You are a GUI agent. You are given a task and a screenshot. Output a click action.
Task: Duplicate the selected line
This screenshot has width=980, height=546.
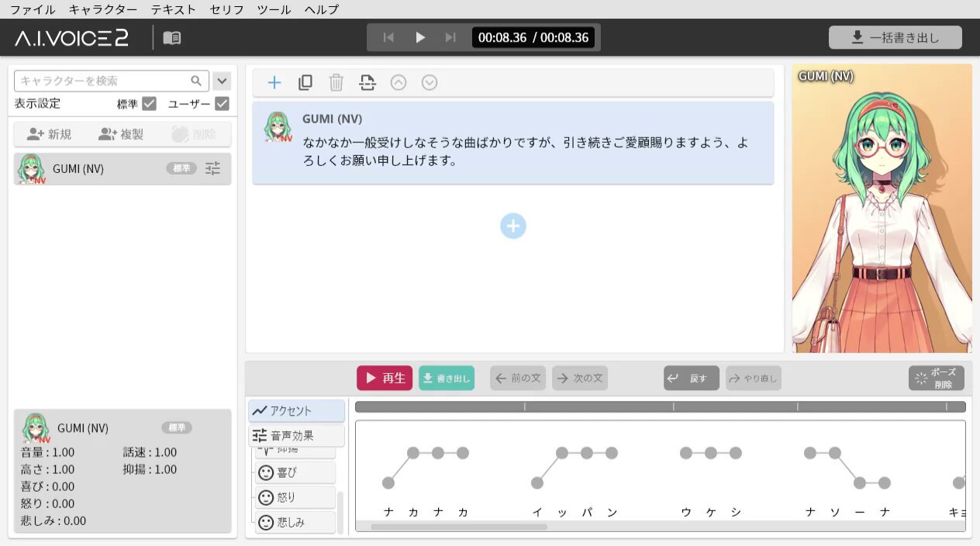coord(305,82)
